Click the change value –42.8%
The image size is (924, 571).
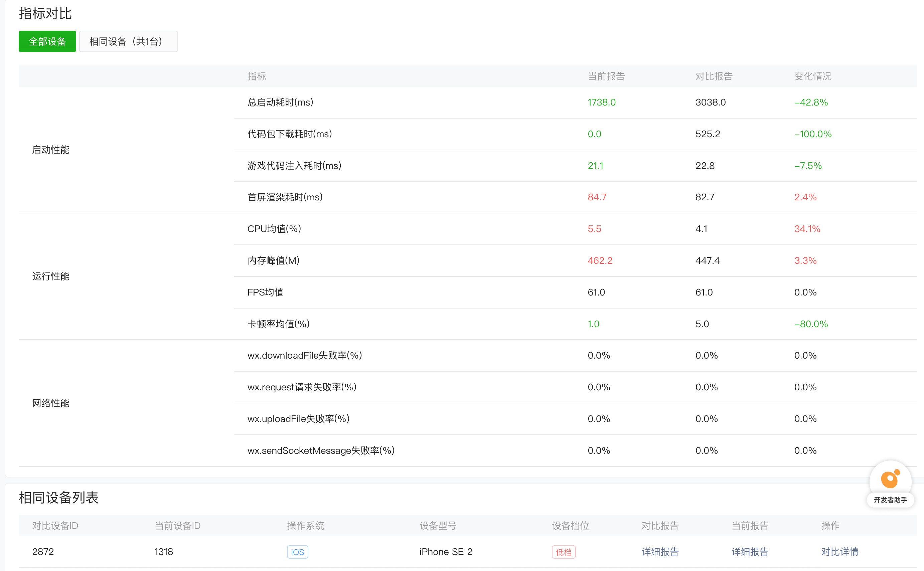811,102
